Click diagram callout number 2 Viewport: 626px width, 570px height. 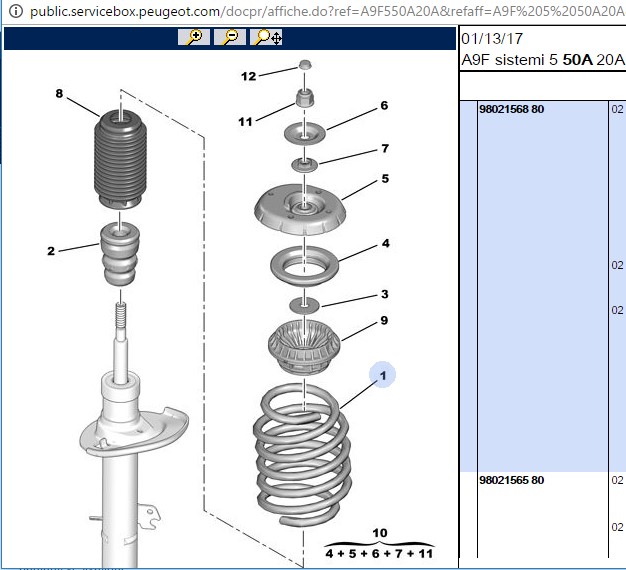pyautogui.click(x=51, y=251)
